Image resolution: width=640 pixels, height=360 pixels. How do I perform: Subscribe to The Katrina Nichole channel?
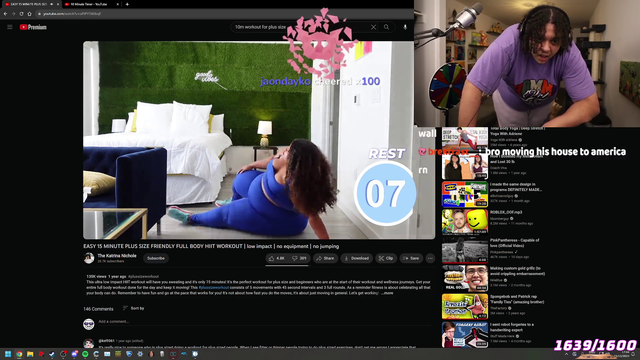[x=156, y=258]
